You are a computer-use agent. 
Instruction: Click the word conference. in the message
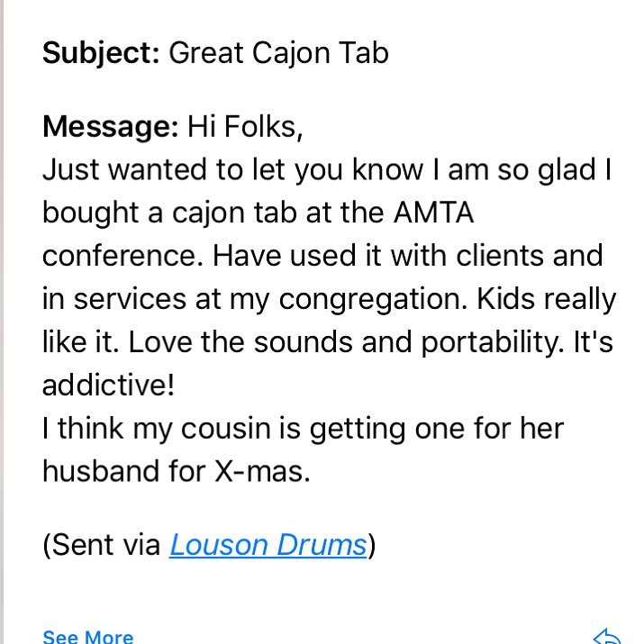122,256
